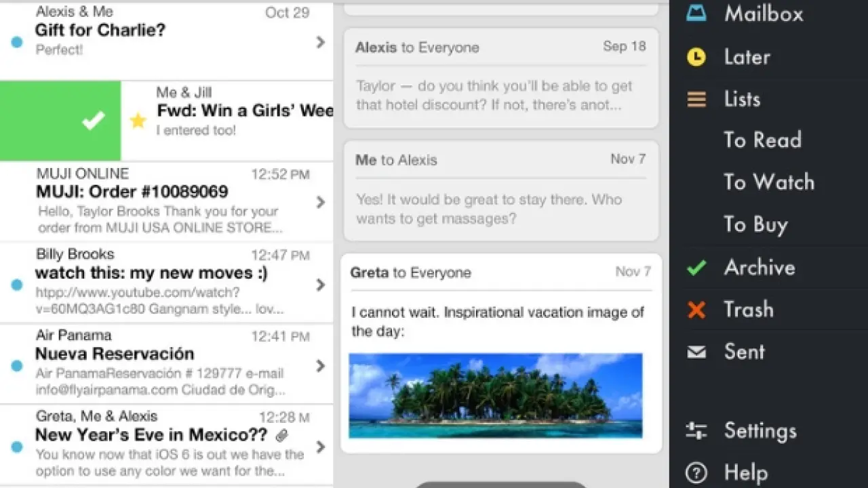Click the Help question mark icon
Image resolution: width=868 pixels, height=488 pixels.
696,472
